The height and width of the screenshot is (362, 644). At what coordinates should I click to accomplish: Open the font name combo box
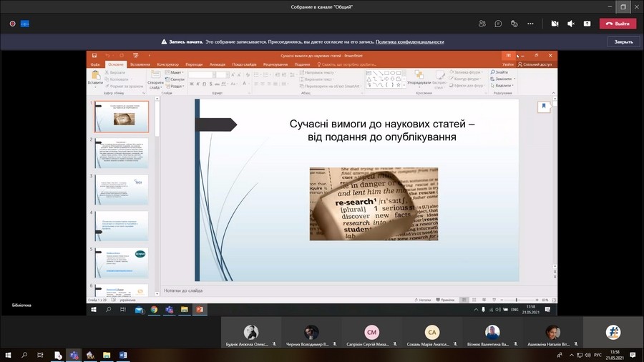click(202, 74)
